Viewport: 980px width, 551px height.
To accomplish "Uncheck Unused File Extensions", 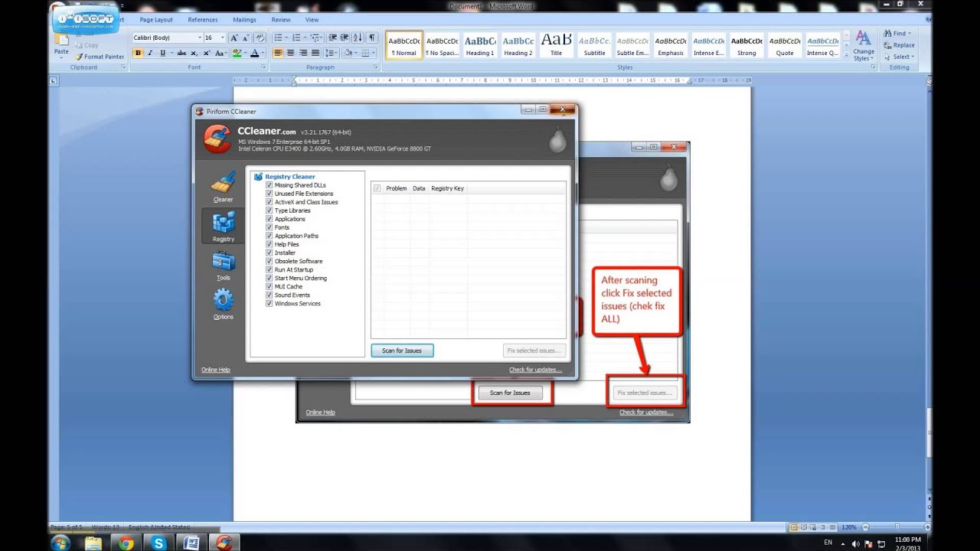I will (x=269, y=194).
